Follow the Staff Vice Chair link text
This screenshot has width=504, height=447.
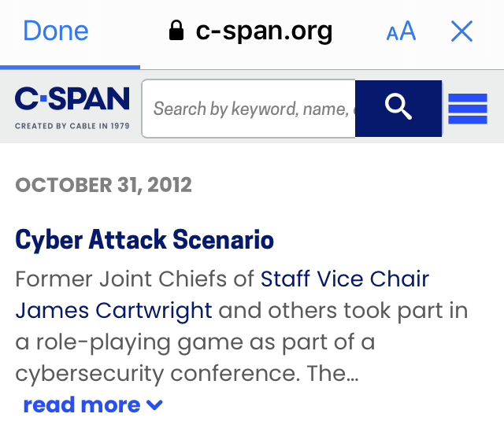pyautogui.click(x=345, y=279)
